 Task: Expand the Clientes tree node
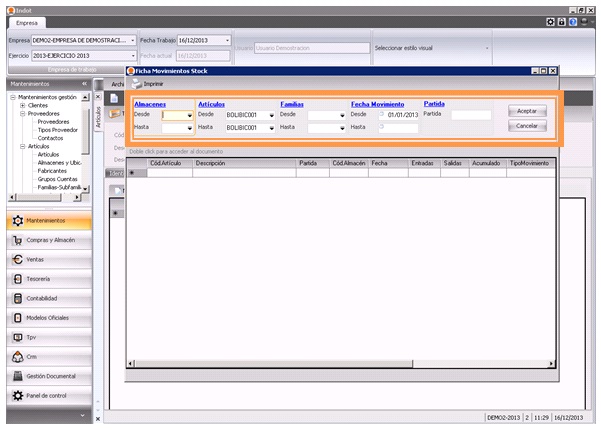click(x=22, y=105)
